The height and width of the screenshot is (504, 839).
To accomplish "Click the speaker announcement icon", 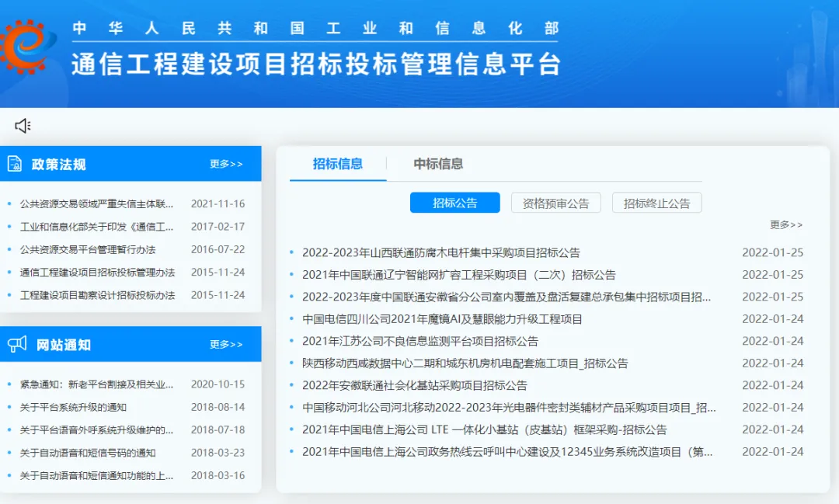I will coord(23,126).
